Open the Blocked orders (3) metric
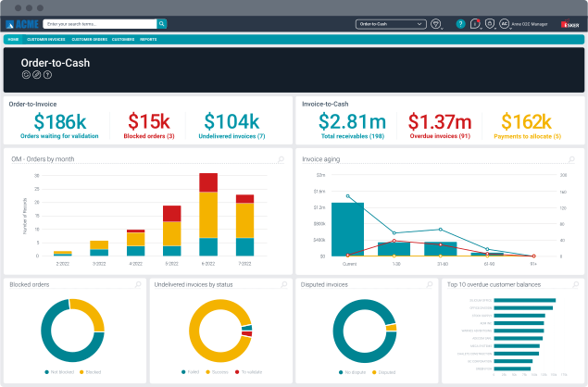The width and height of the screenshot is (588, 387). pyautogui.click(x=148, y=136)
